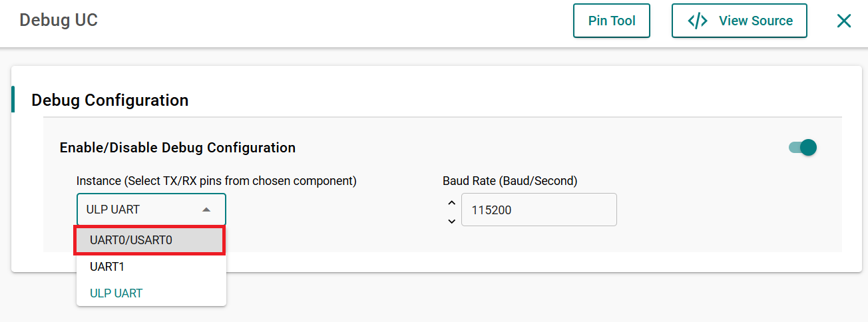Click the baud rate increment arrow
The width and height of the screenshot is (868, 322).
click(x=451, y=203)
